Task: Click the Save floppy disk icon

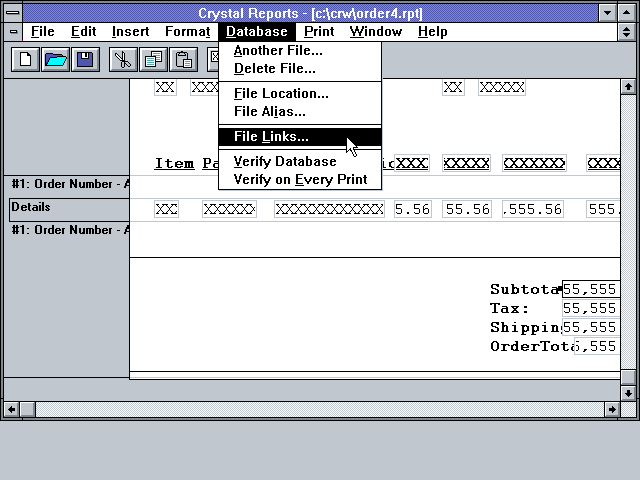Action: click(85, 60)
